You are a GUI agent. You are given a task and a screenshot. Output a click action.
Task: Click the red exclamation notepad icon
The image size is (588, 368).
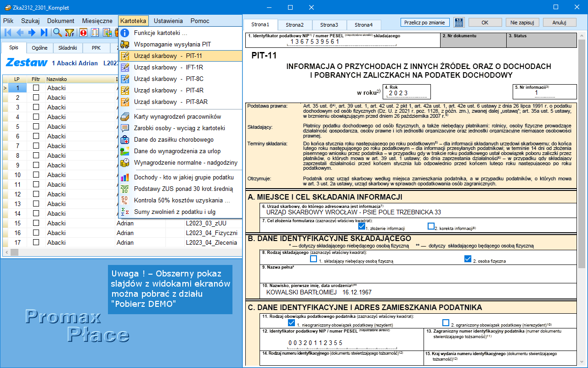[x=83, y=32]
